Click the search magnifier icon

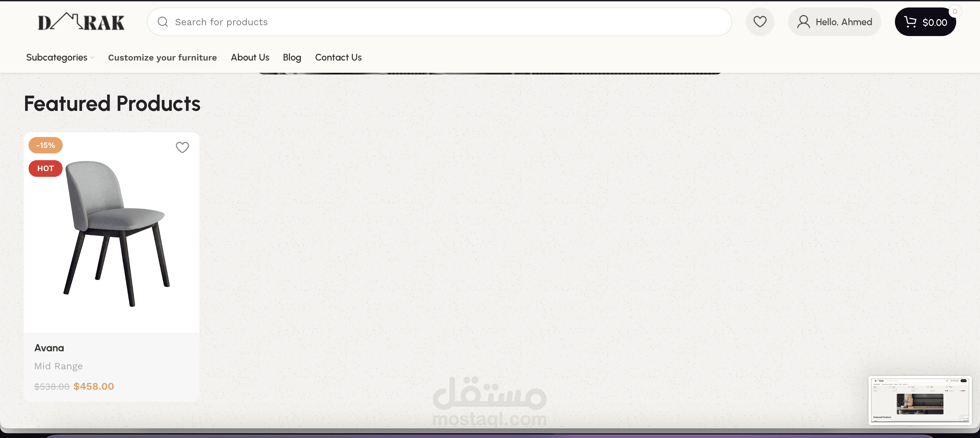[x=163, y=22]
